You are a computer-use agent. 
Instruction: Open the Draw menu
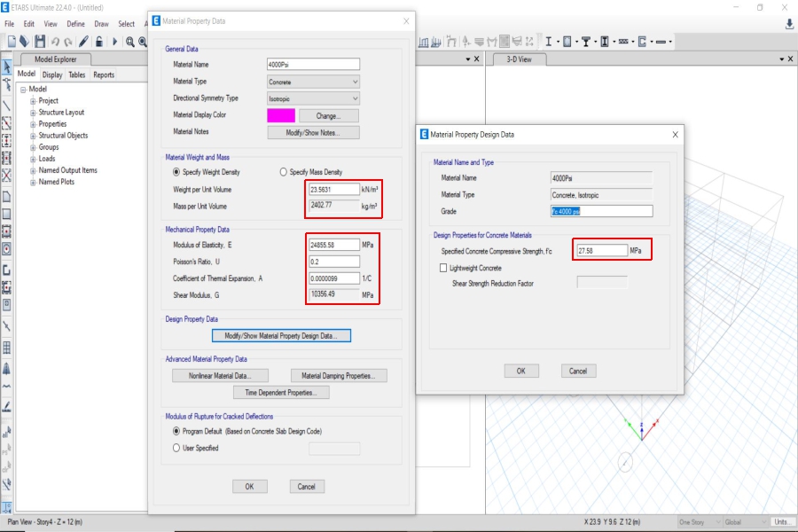(x=101, y=24)
